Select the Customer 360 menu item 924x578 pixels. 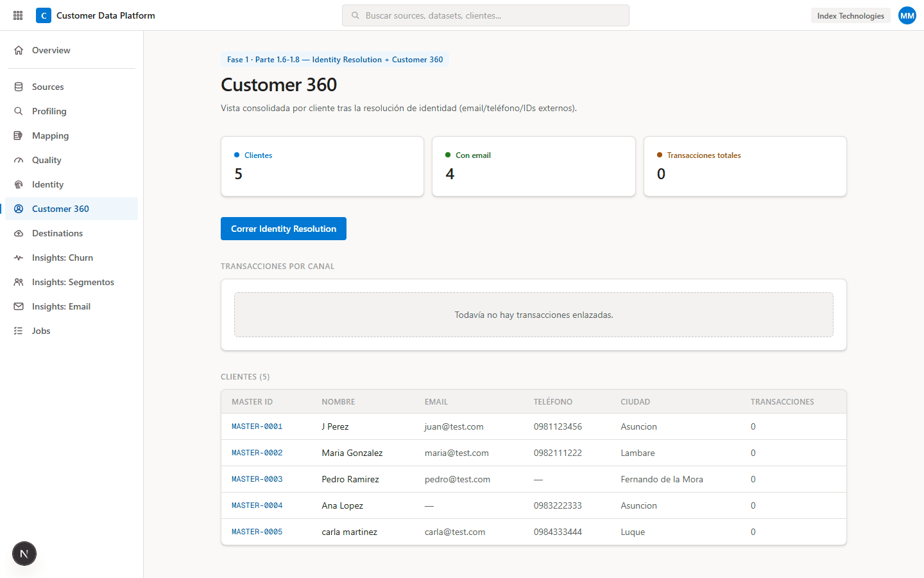(x=71, y=209)
